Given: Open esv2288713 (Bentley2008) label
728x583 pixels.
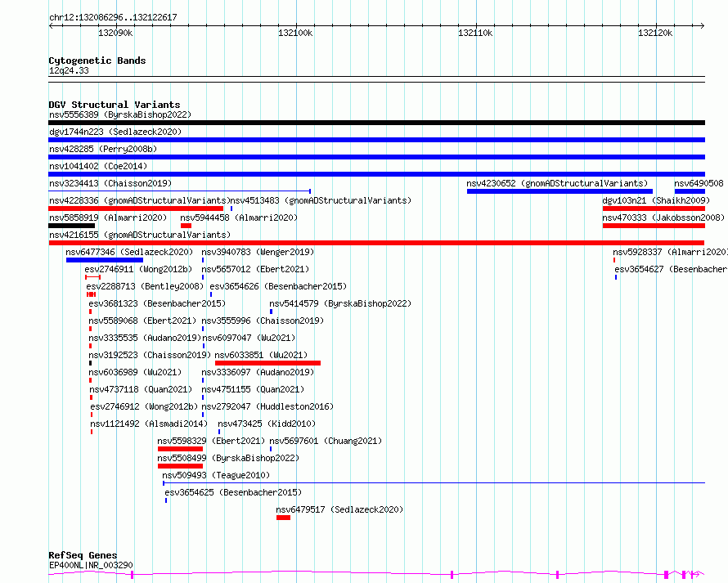Looking at the screenshot, I should pos(145,286).
